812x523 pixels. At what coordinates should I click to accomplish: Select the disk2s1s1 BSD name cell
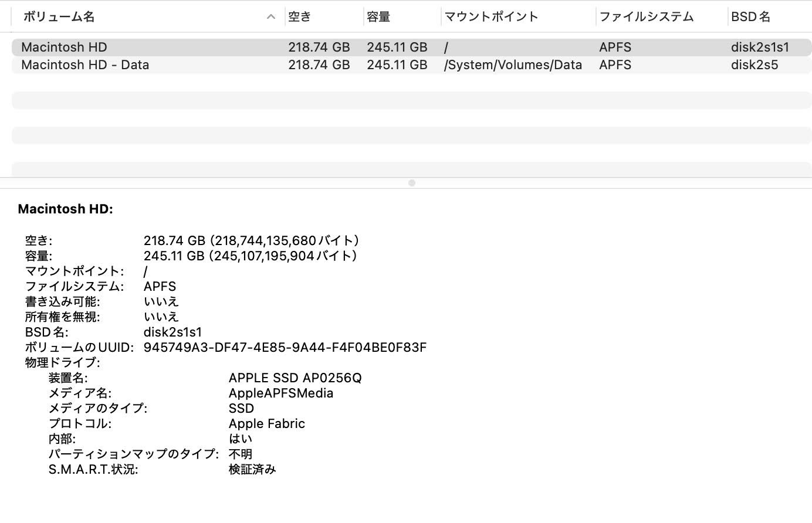tap(760, 47)
